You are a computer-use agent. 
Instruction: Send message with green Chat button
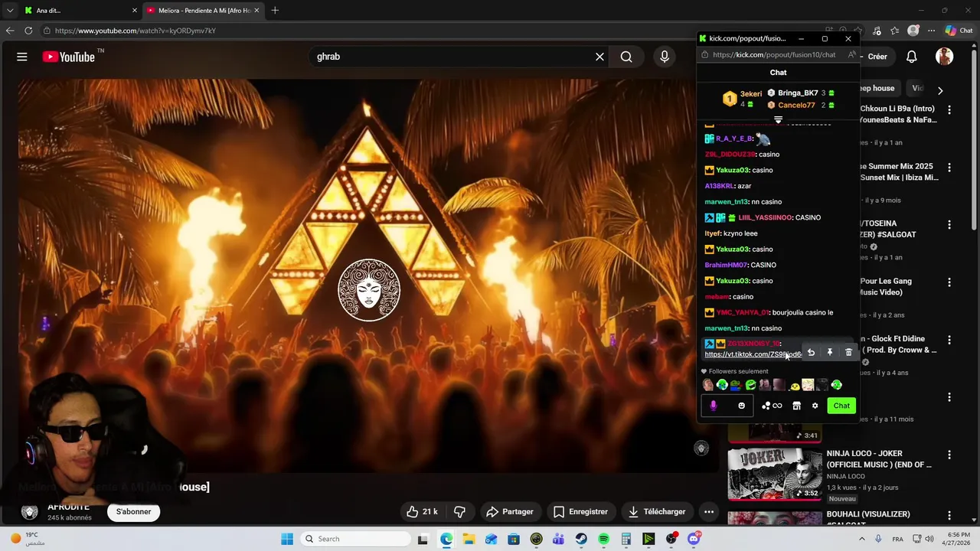coord(841,406)
